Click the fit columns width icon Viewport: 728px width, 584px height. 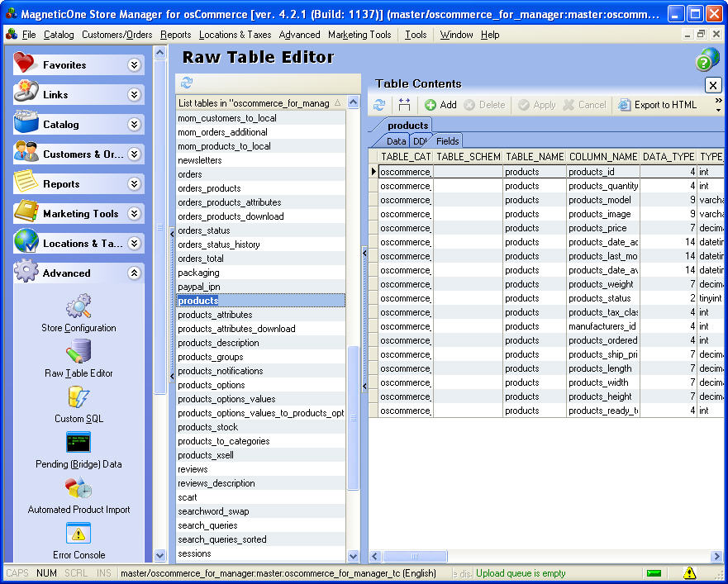(x=404, y=105)
